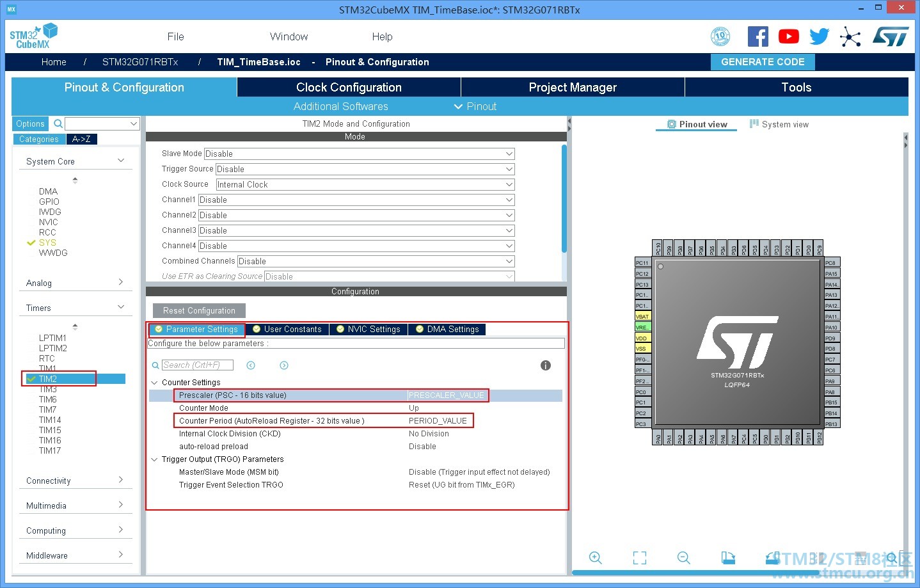The image size is (920, 588).
Task: Collapse the Counter Settings group
Action: click(x=154, y=383)
